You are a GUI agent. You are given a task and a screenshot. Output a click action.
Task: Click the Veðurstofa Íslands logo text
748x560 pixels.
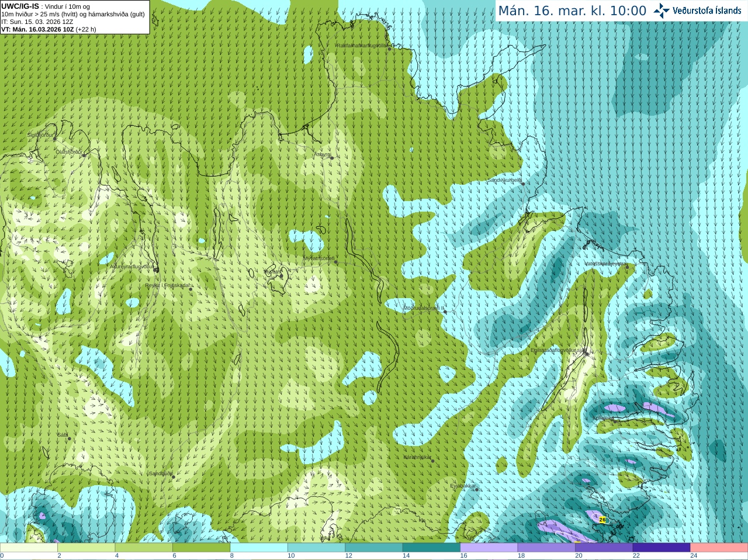tap(707, 11)
